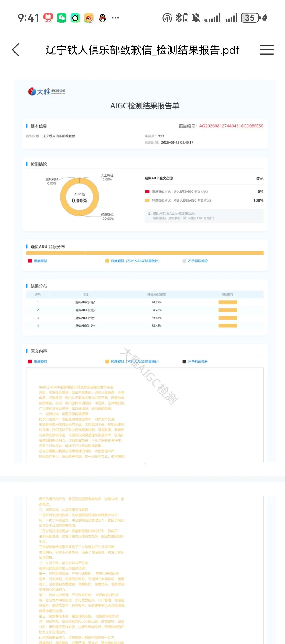The image size is (285, 644).
Task: Tap the page number 1
Action: (145, 465)
